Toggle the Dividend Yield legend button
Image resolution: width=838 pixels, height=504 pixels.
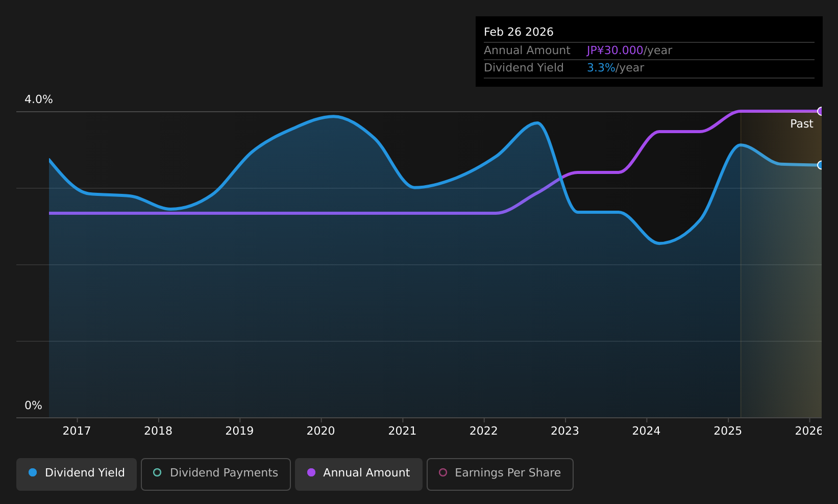77,474
